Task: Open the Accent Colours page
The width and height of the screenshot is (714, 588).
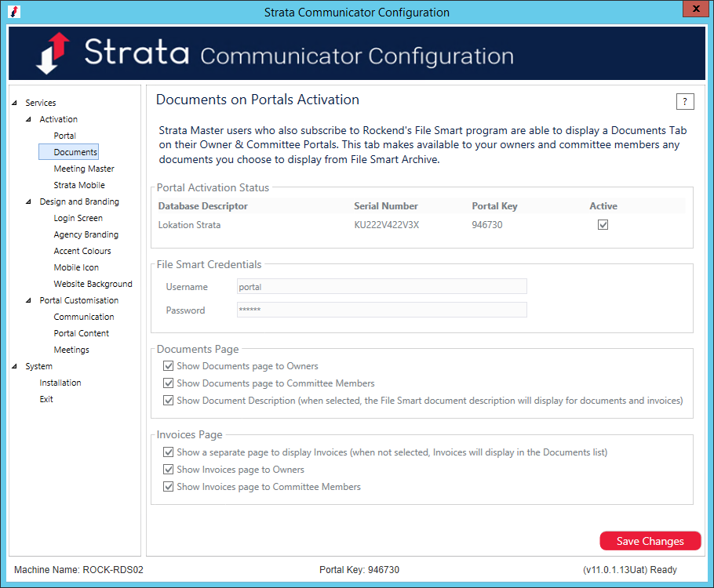Action: [82, 251]
